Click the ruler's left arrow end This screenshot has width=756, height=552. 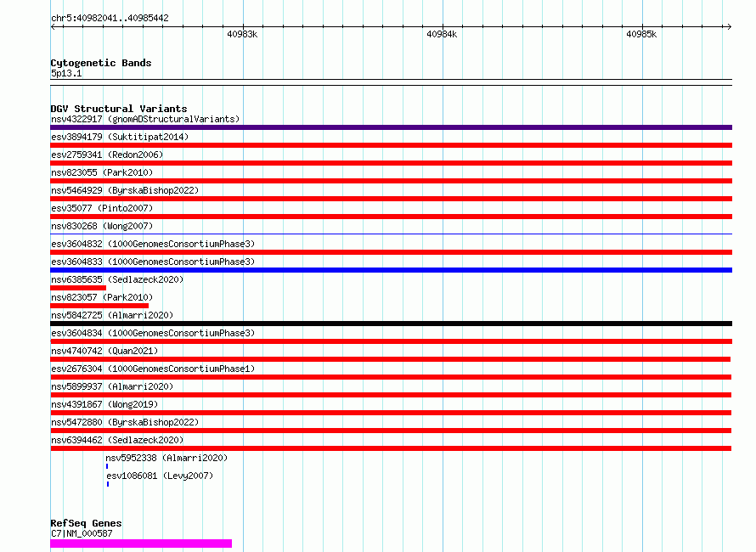coord(53,27)
